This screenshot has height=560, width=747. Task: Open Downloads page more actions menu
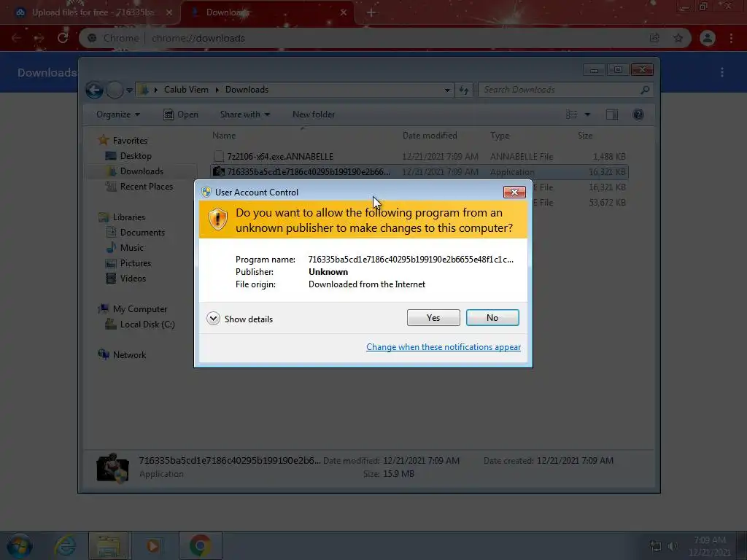click(x=722, y=72)
